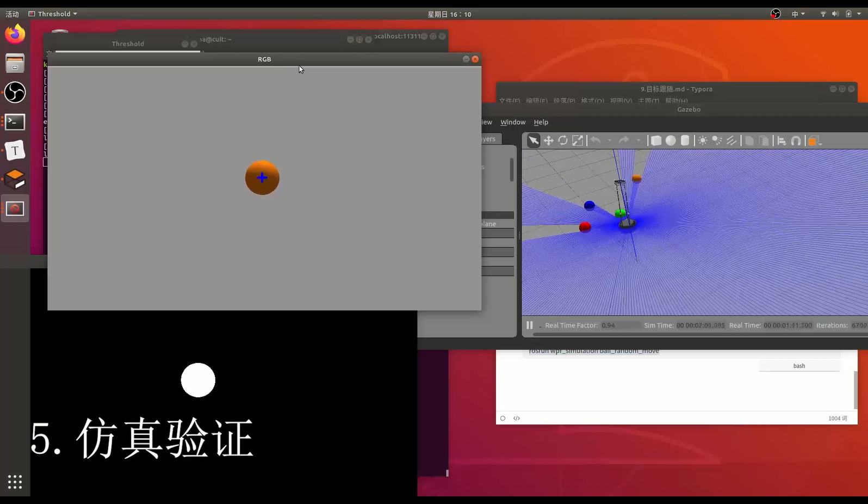The image size is (868, 504).
Task: Close the RGB window
Action: (475, 59)
